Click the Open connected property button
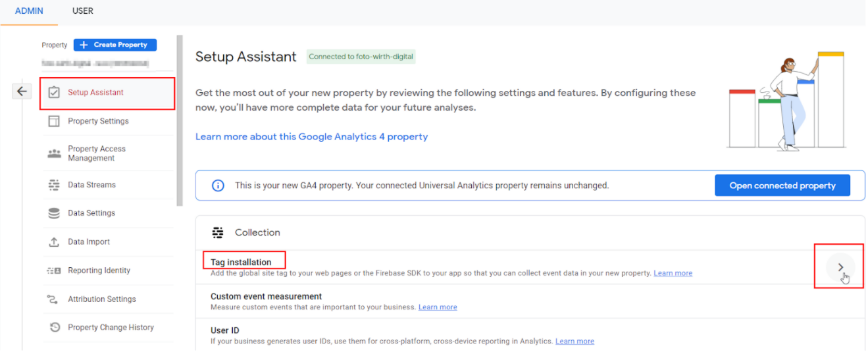Screen dimensions: 868x356 (782, 186)
